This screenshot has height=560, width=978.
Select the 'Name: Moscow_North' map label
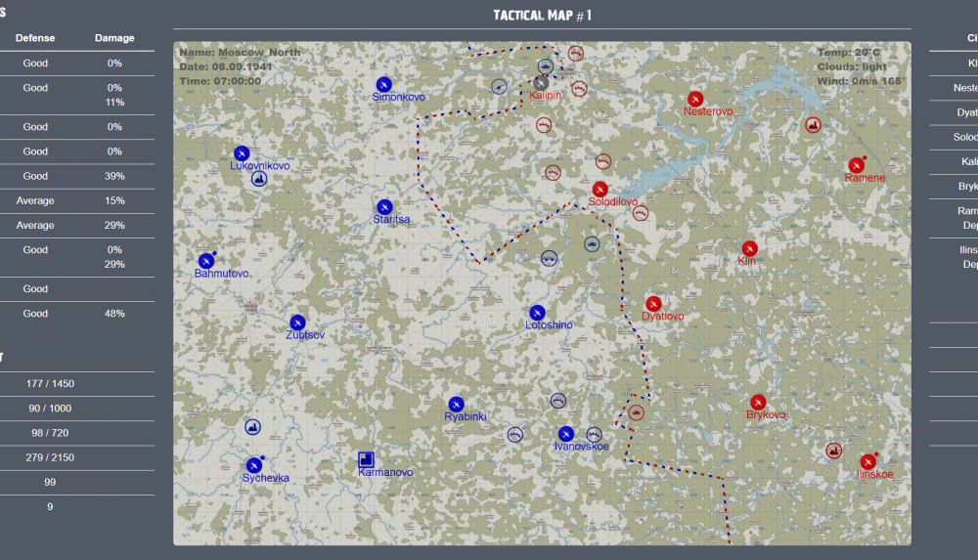(x=240, y=53)
